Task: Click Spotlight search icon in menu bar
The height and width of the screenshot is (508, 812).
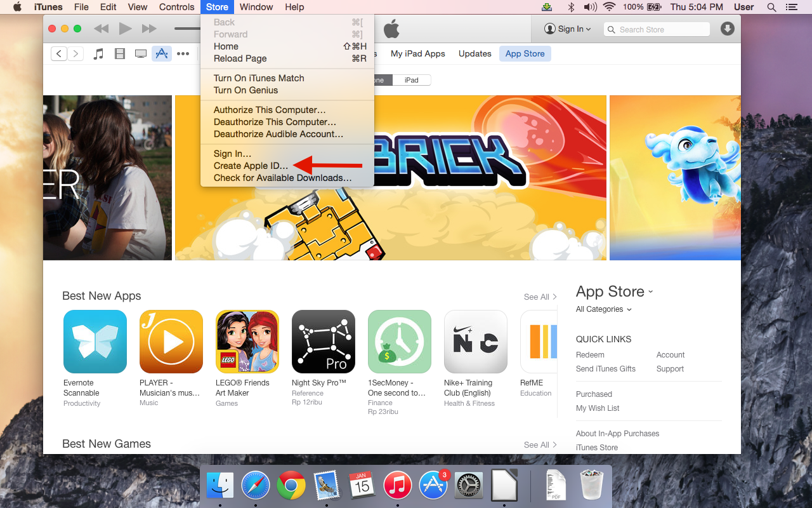Action: [x=771, y=7]
